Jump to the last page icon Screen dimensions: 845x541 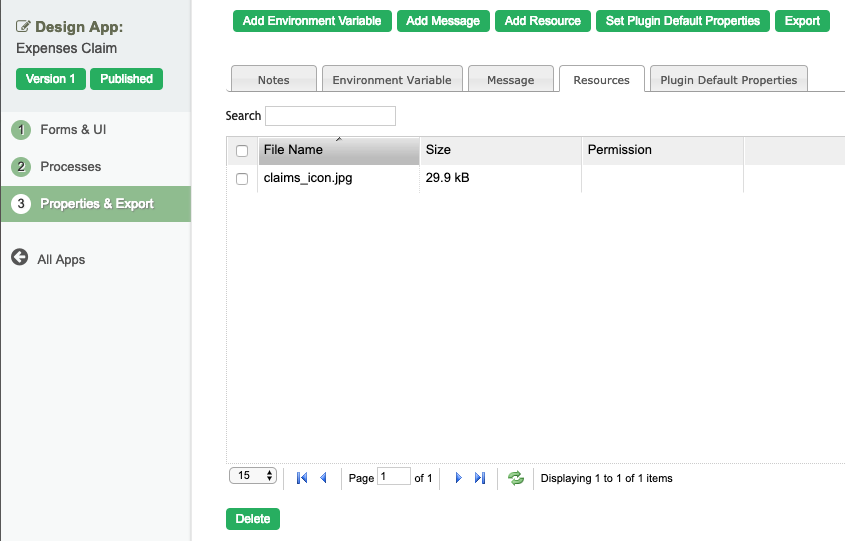480,478
